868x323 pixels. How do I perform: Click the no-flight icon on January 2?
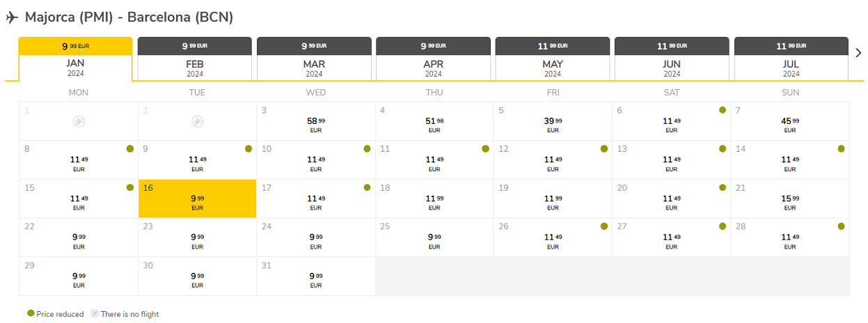(x=197, y=122)
